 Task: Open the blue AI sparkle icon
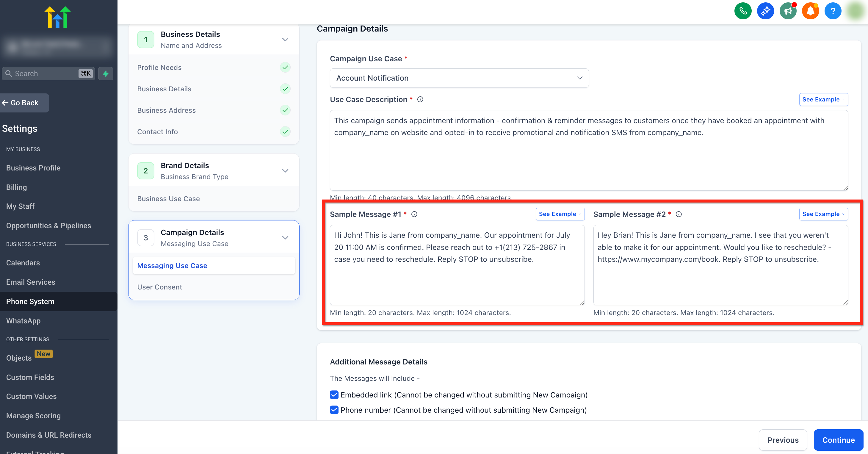tap(765, 11)
